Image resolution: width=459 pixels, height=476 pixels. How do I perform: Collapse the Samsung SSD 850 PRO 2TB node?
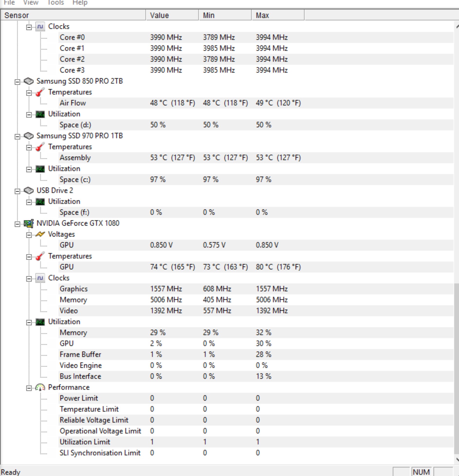tap(17, 82)
